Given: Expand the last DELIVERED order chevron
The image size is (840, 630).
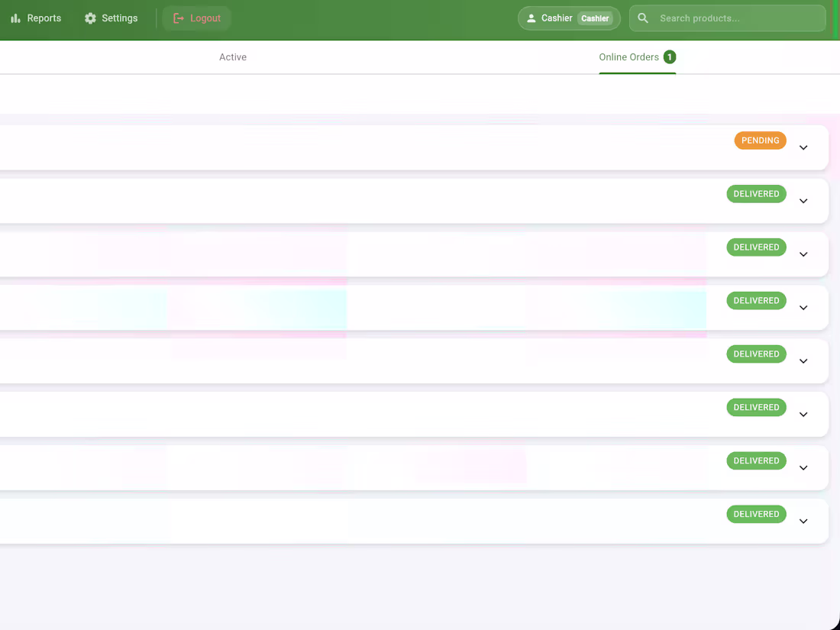Looking at the screenshot, I should (803, 522).
